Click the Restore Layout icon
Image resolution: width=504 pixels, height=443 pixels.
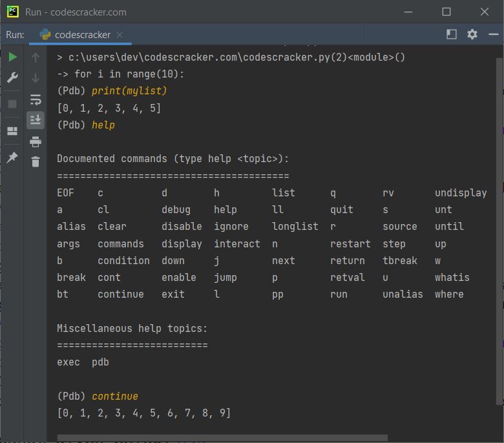pos(12,130)
